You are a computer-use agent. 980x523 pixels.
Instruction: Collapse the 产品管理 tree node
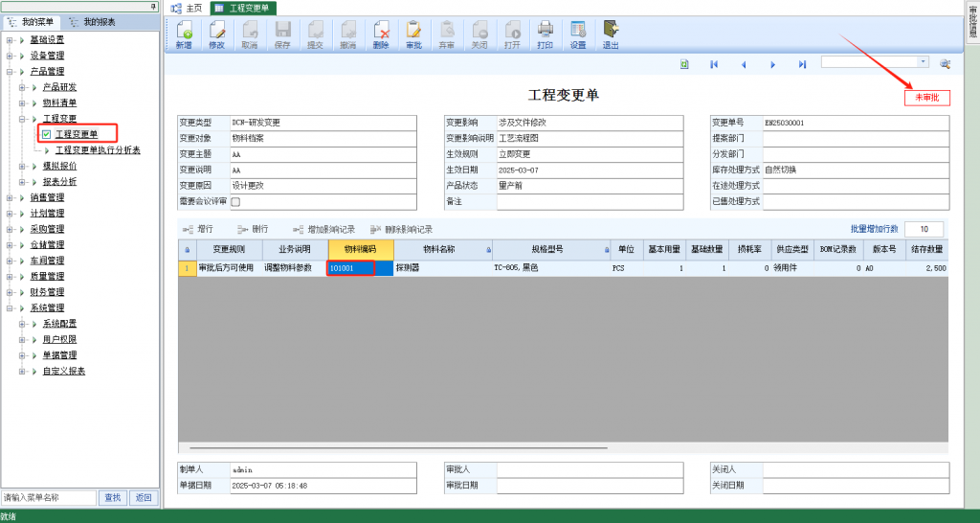pyautogui.click(x=10, y=71)
